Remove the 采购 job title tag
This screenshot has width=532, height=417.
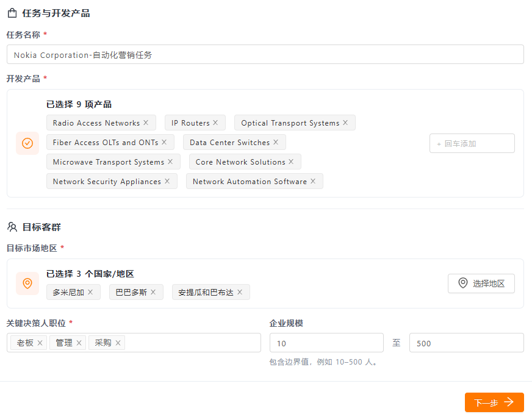tap(118, 343)
